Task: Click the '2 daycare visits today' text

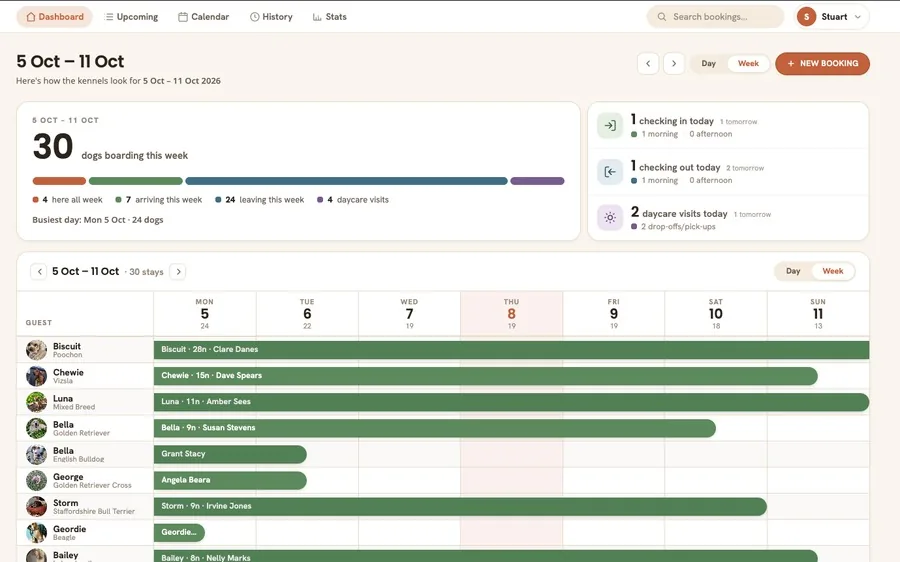Action: [679, 212]
